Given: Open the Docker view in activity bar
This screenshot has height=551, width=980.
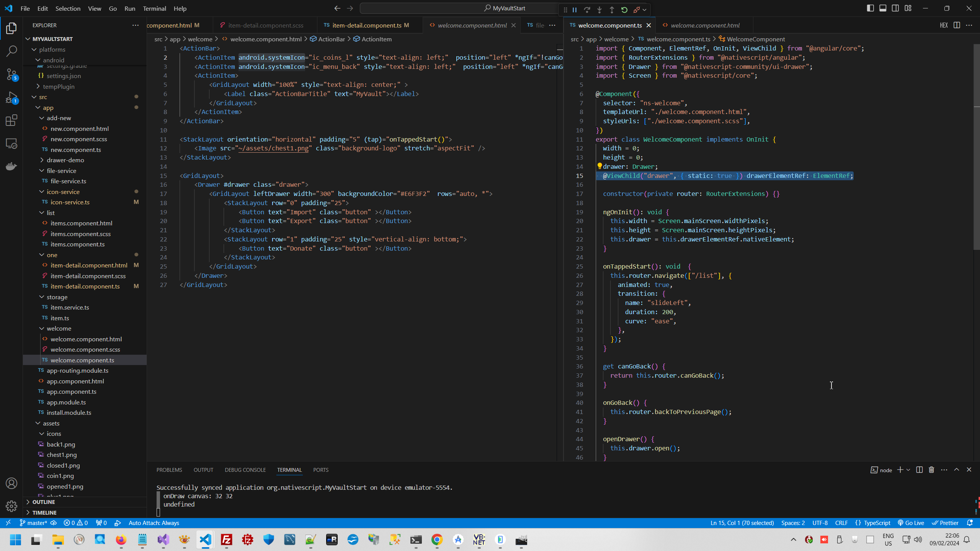Looking at the screenshot, I should (11, 166).
